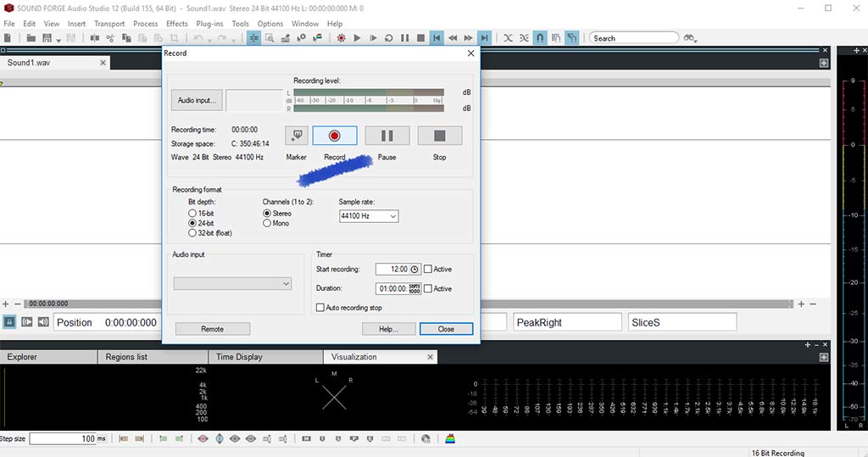Screen dimensions: 868x457
Task: Open the Sample rate 44100 Hz dropdown
Action: (369, 216)
